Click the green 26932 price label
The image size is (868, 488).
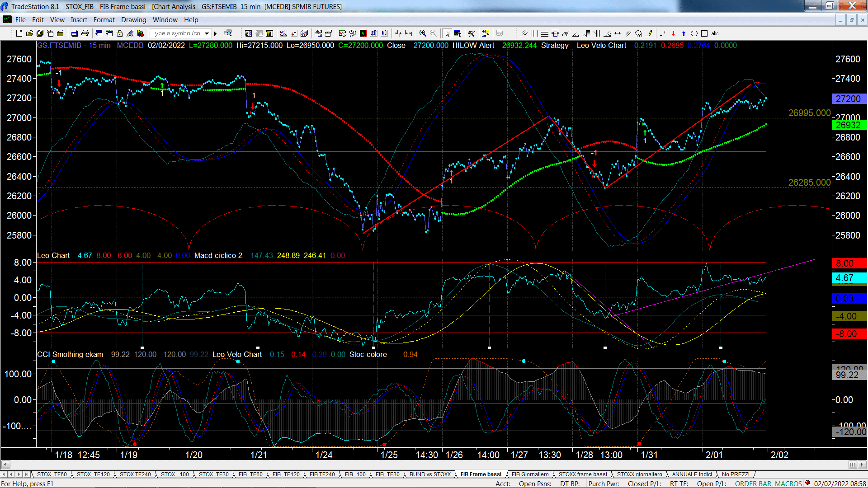tap(849, 125)
